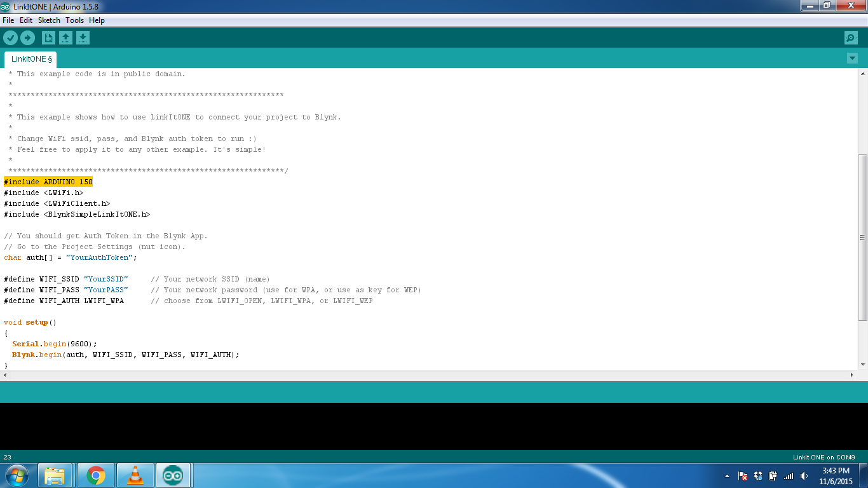The width and height of the screenshot is (868, 488).
Task: Click the '#include <LWiFi.h>' line
Action: click(x=43, y=193)
